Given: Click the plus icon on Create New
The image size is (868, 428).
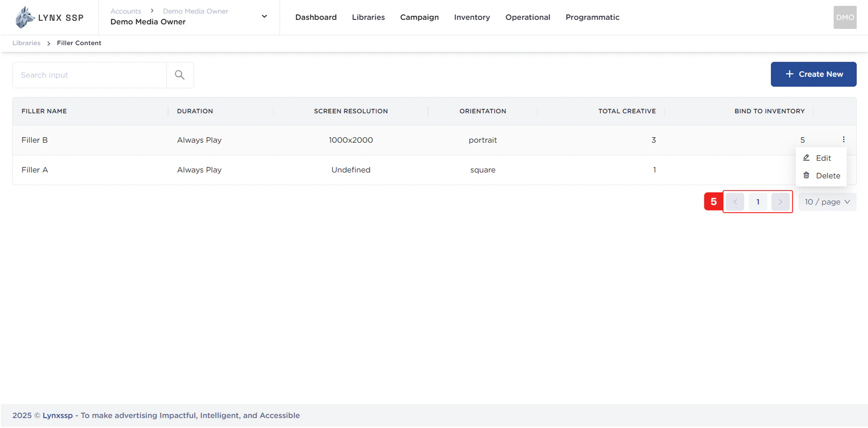Looking at the screenshot, I should (789, 74).
